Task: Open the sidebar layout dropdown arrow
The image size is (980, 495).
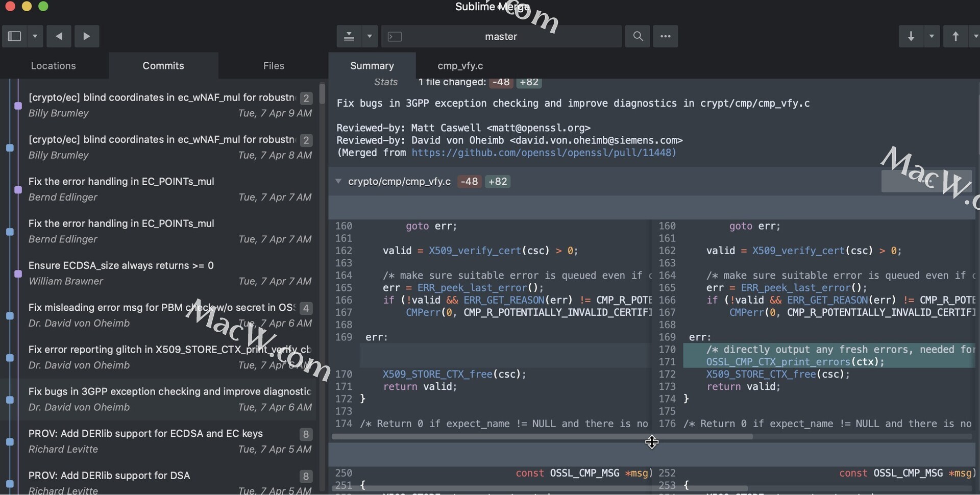Action: pyautogui.click(x=35, y=36)
